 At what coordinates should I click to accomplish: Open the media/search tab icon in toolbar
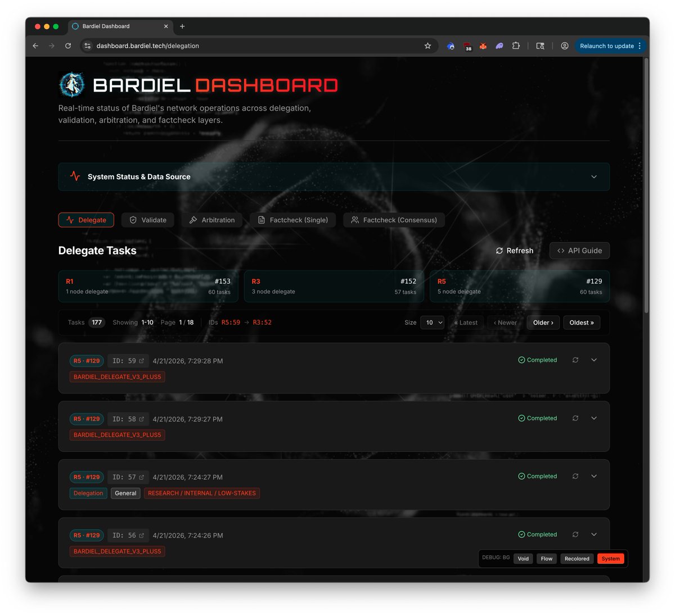click(540, 46)
